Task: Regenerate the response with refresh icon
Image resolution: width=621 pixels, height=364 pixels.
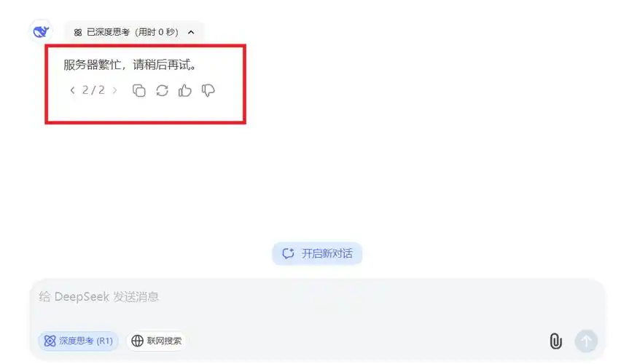Action: pyautogui.click(x=162, y=90)
